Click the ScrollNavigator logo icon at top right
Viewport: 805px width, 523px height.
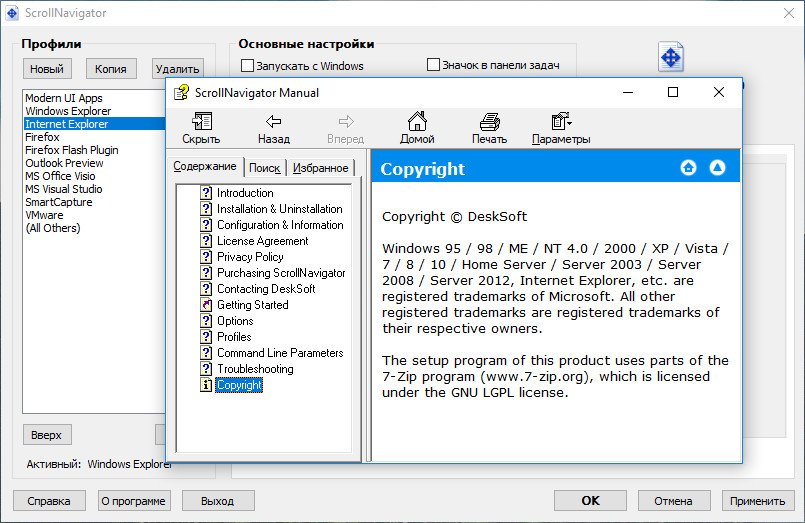pos(670,57)
